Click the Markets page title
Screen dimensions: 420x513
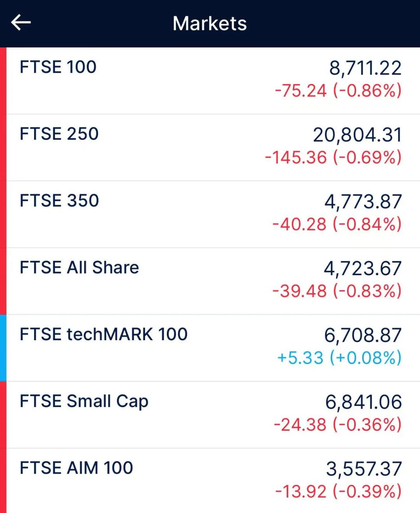[x=210, y=23]
